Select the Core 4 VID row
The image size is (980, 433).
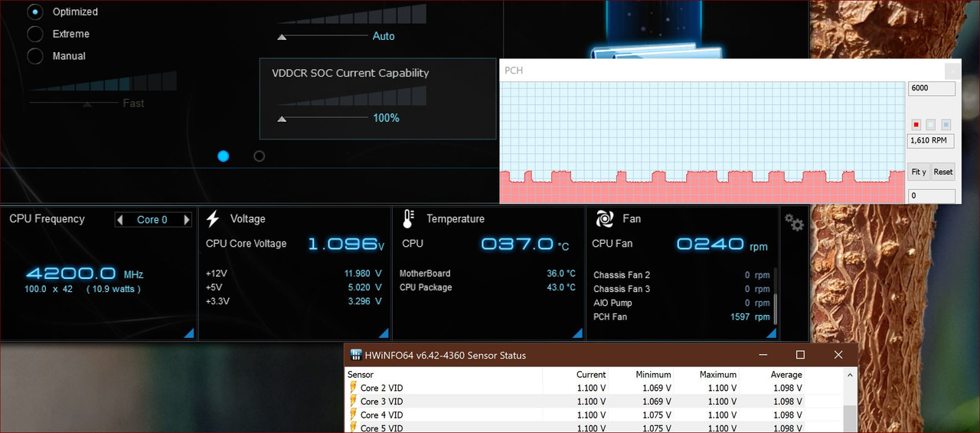point(574,415)
